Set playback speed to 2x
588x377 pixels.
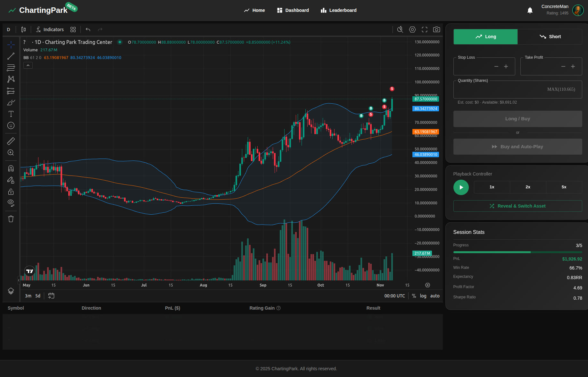528,187
